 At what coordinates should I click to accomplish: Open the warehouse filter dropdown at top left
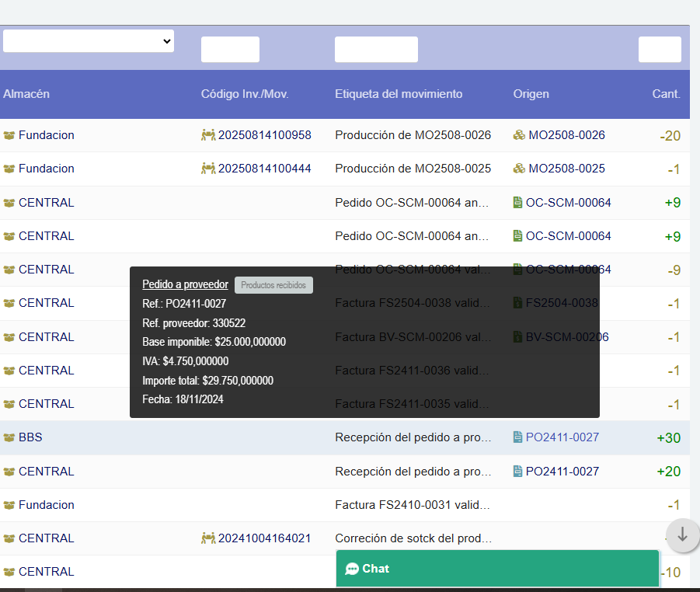coord(88,40)
